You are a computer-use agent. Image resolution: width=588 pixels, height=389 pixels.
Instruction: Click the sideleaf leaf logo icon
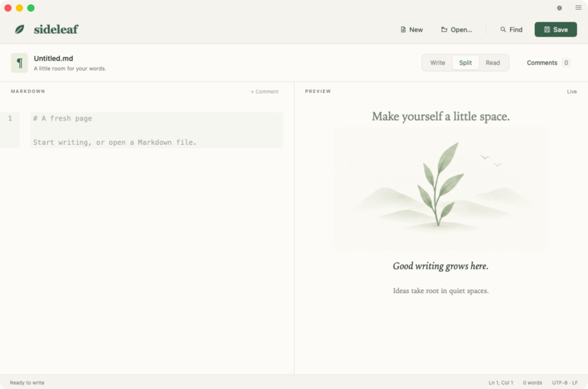click(20, 29)
